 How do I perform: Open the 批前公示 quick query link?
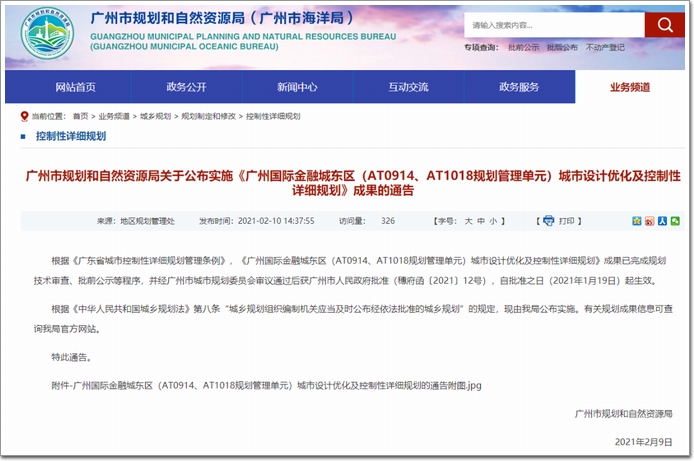[x=523, y=47]
